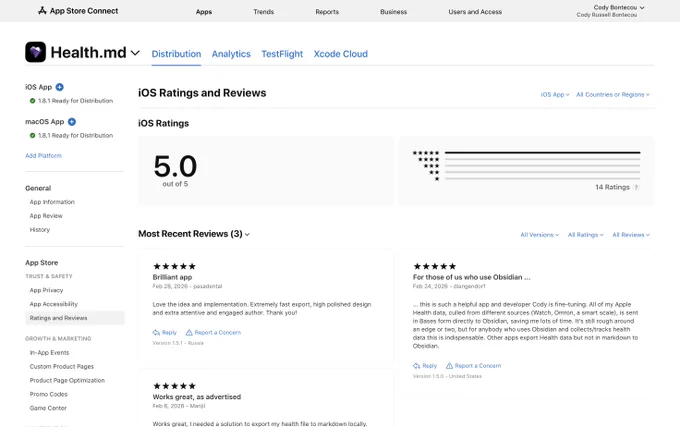Click 'Works great, as advertised' review title
This screenshot has width=680, height=427.
click(196, 397)
